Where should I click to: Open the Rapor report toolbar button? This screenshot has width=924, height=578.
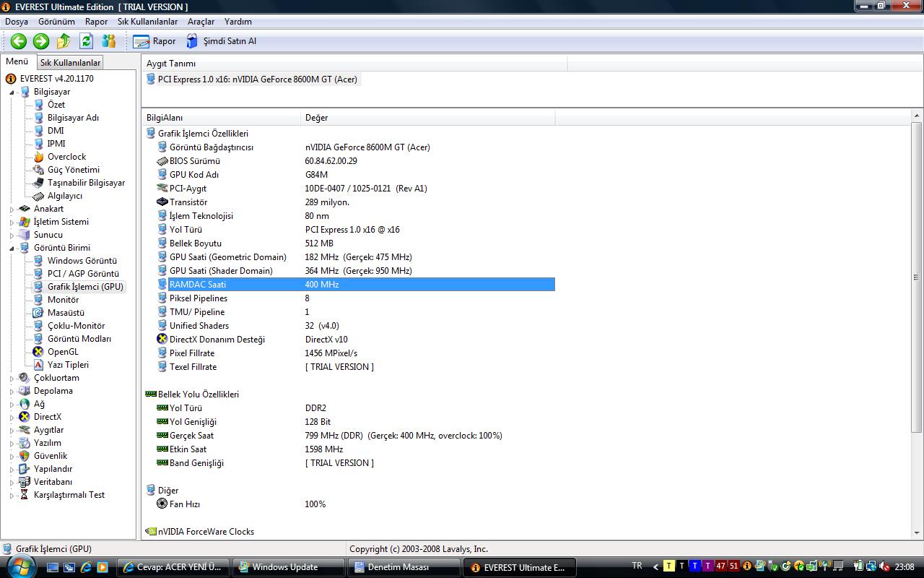pos(154,41)
